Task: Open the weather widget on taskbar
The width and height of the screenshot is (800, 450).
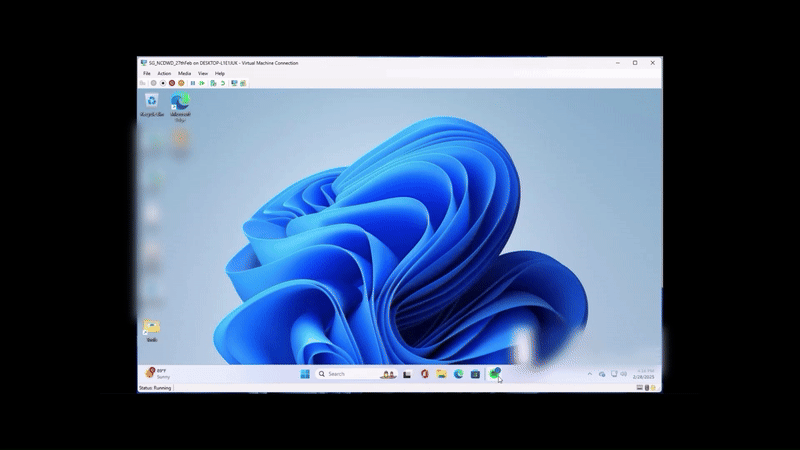Action: [158, 374]
